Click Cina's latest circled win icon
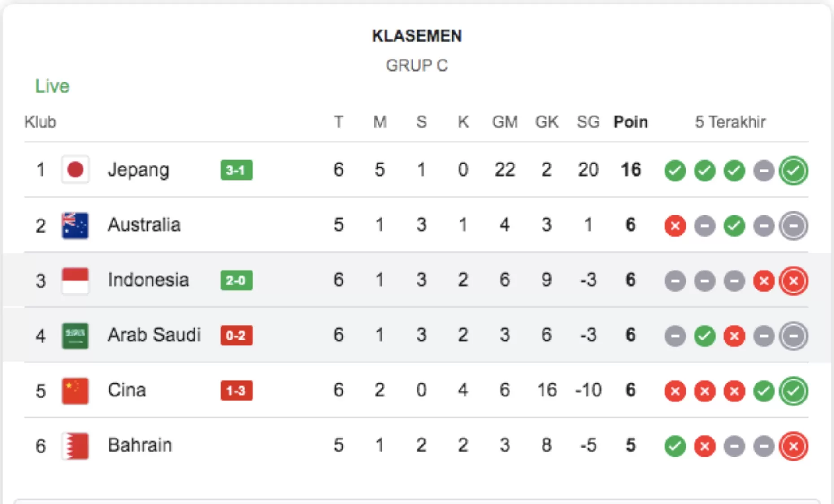This screenshot has height=504, width=834. pyautogui.click(x=793, y=391)
